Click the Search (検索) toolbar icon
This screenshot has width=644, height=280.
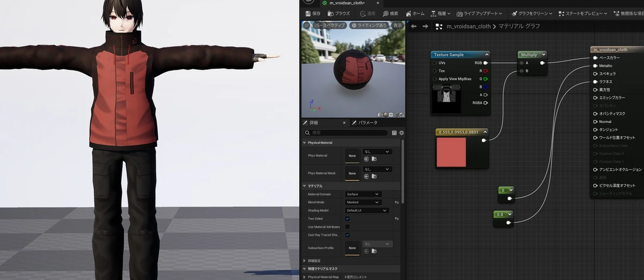(390, 14)
